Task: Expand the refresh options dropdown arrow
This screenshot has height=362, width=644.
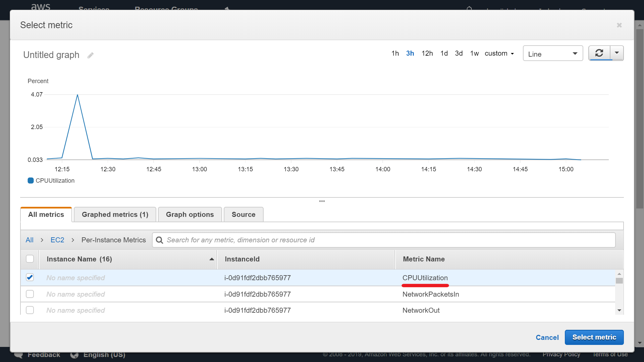Action: click(x=616, y=53)
